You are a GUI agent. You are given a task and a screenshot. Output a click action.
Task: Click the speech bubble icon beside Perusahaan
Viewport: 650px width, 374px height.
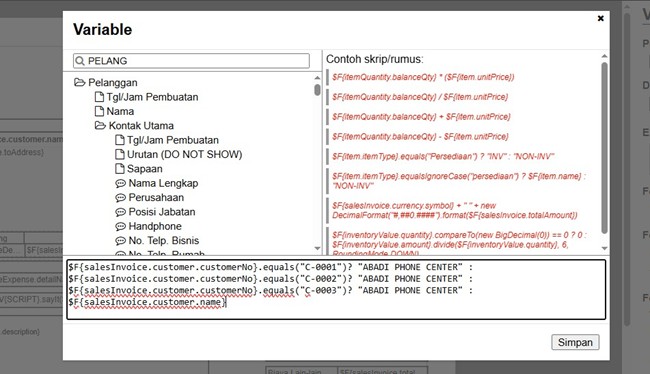120,198
